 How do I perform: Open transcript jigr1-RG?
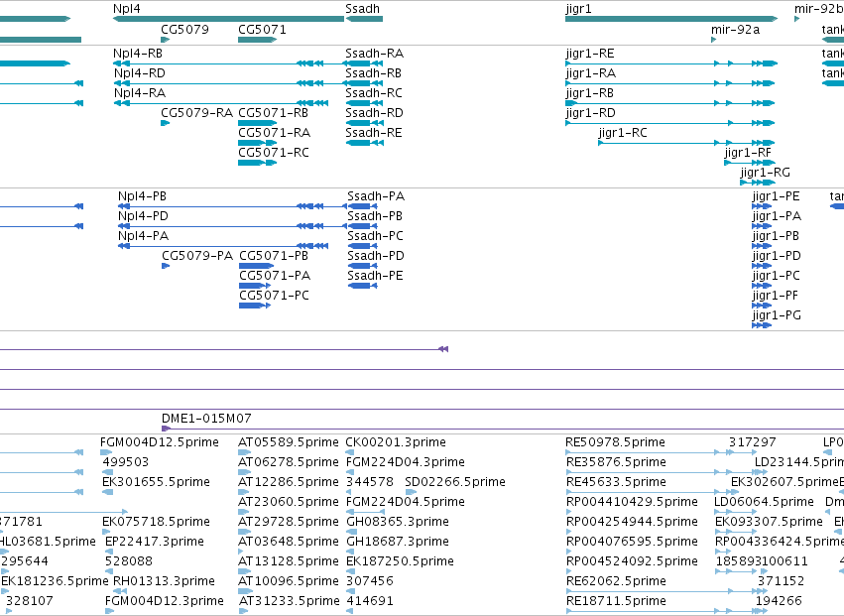tap(766, 173)
